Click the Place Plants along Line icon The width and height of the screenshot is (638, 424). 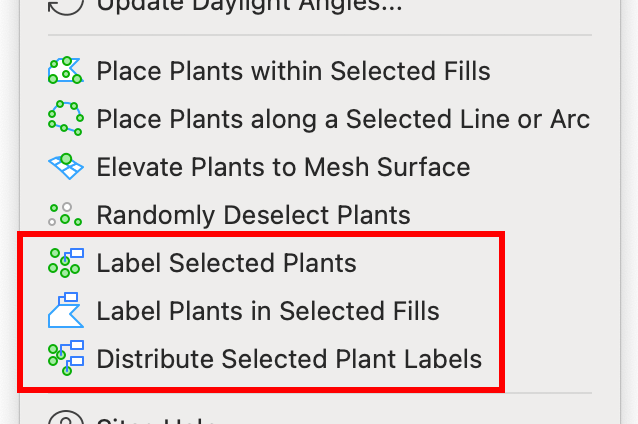click(x=66, y=118)
